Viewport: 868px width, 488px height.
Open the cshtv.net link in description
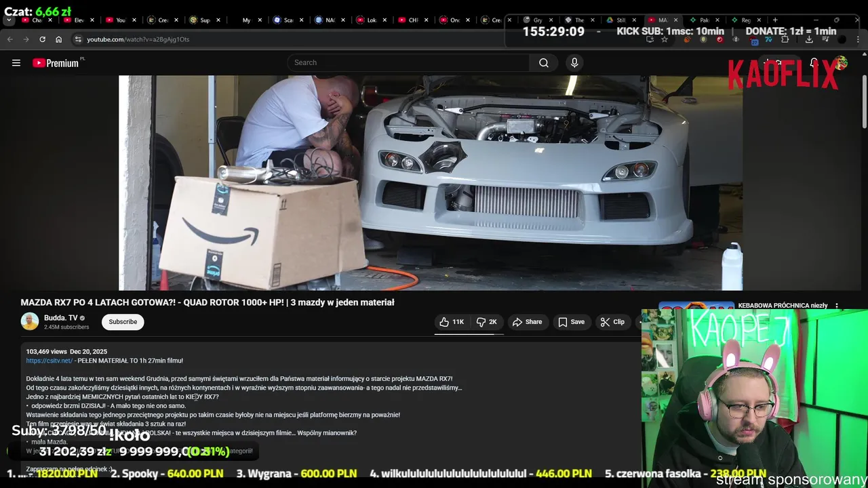coord(49,361)
